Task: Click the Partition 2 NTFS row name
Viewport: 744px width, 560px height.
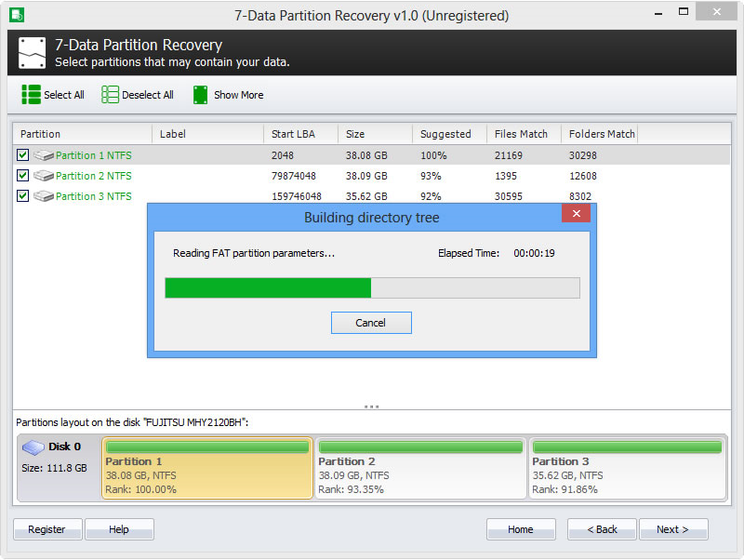Action: point(94,176)
